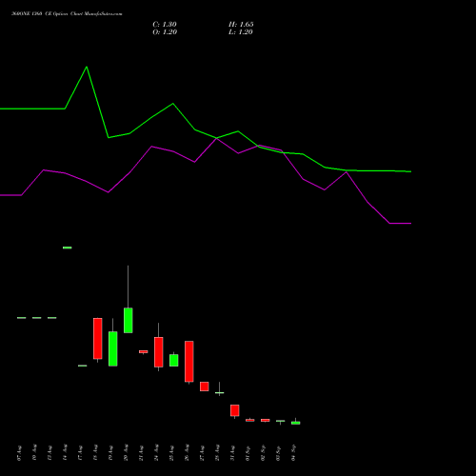Click the highest peak of the green line
The width and height of the screenshot is (476, 476).
tap(87, 67)
